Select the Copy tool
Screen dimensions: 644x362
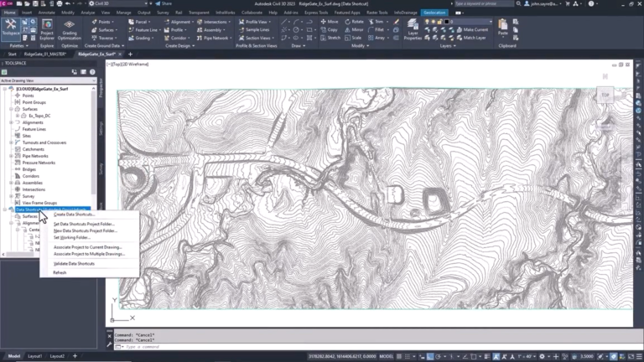(x=329, y=29)
